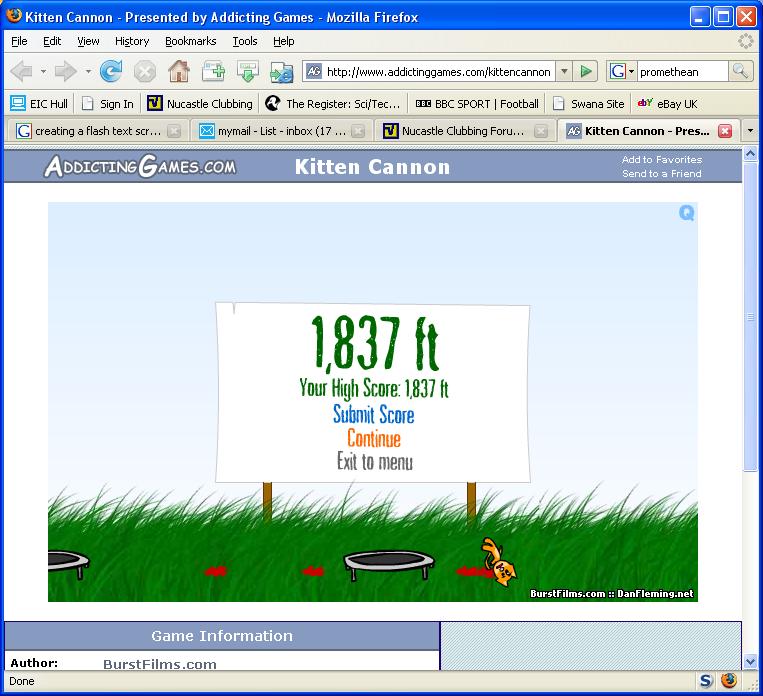The image size is (763, 696).
Task: Click the Flash quality Q icon in game
Action: coord(686,213)
